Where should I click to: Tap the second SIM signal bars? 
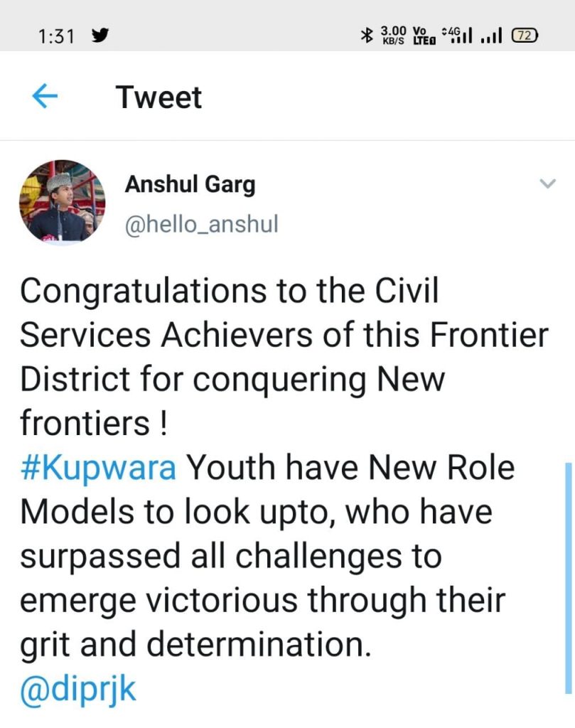[x=491, y=36]
